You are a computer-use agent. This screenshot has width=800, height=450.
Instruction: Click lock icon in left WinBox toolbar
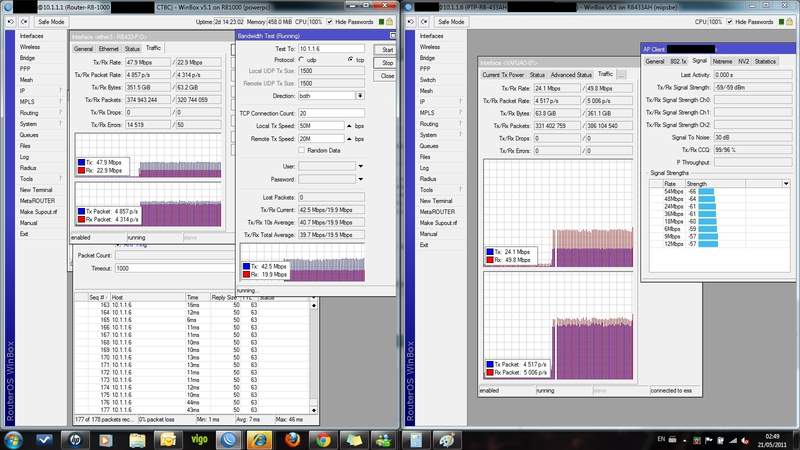390,21
